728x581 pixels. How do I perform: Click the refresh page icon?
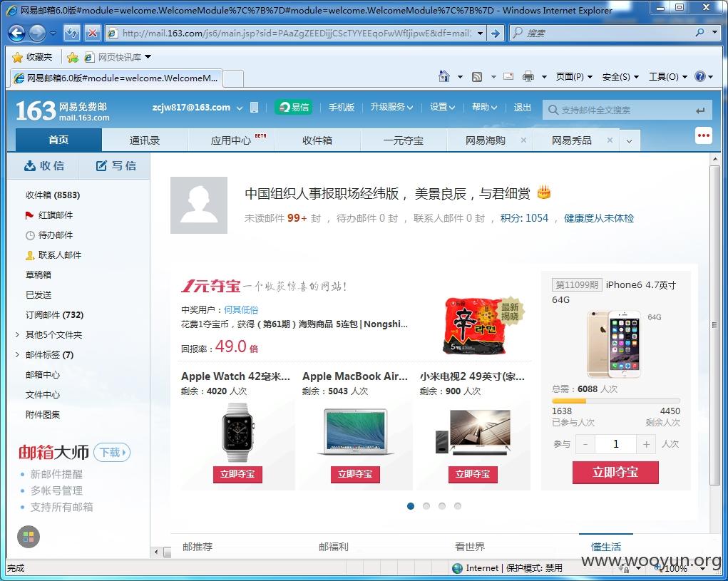pyautogui.click(x=72, y=33)
